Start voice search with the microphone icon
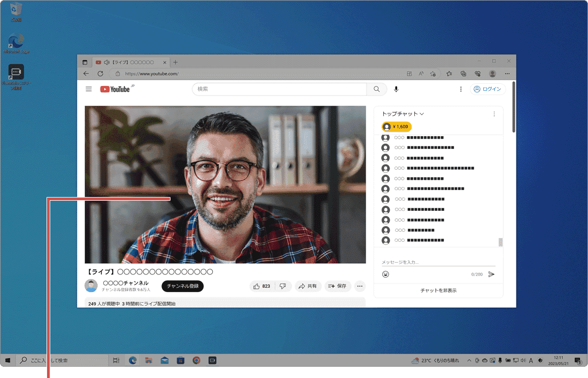Image resolution: width=588 pixels, height=378 pixels. [396, 89]
